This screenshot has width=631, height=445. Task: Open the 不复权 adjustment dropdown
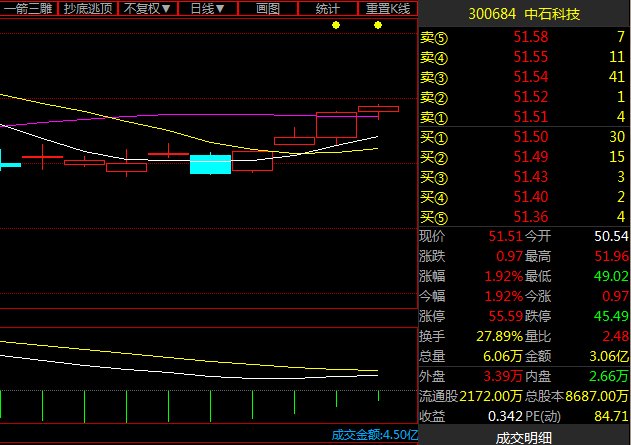(147, 8)
